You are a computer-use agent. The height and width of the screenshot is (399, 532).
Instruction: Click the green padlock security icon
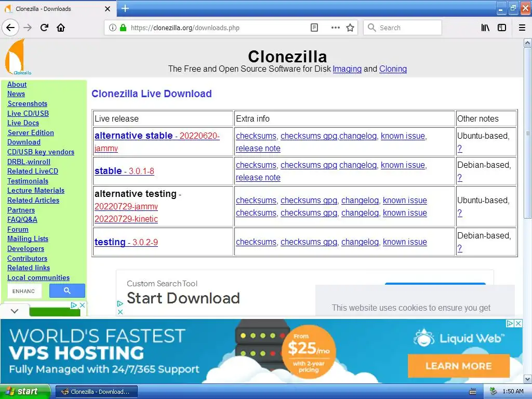click(123, 28)
